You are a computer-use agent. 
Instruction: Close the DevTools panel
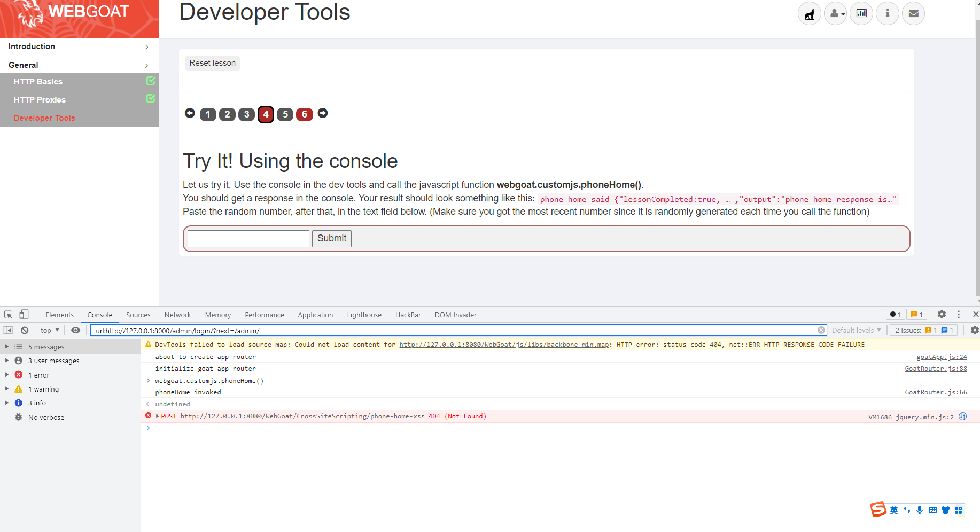(x=976, y=315)
